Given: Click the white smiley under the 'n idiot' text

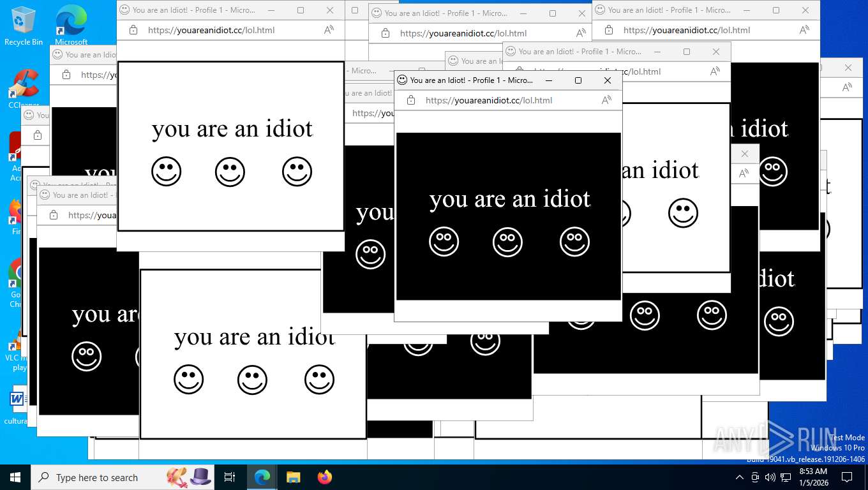Looking at the screenshot, I should tap(773, 172).
